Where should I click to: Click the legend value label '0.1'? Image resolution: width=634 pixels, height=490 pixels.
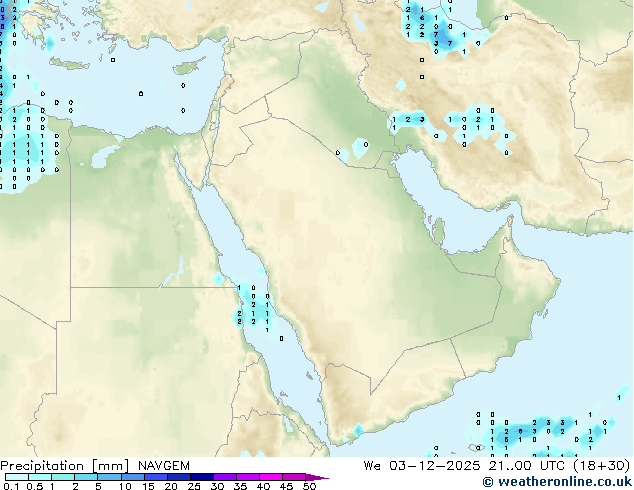click(x=11, y=486)
